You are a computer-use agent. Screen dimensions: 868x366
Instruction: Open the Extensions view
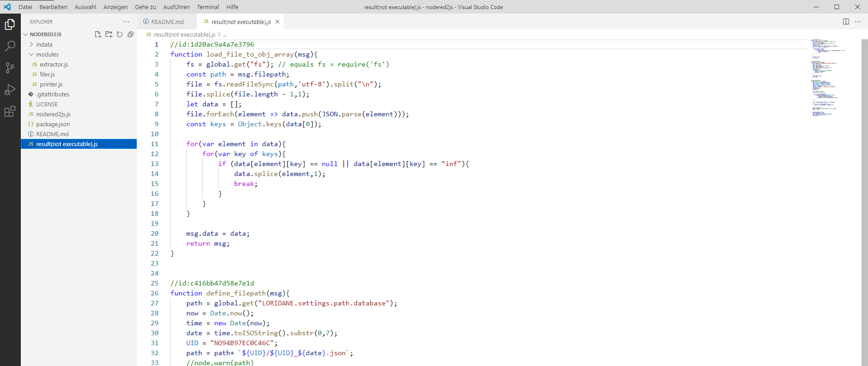click(10, 111)
